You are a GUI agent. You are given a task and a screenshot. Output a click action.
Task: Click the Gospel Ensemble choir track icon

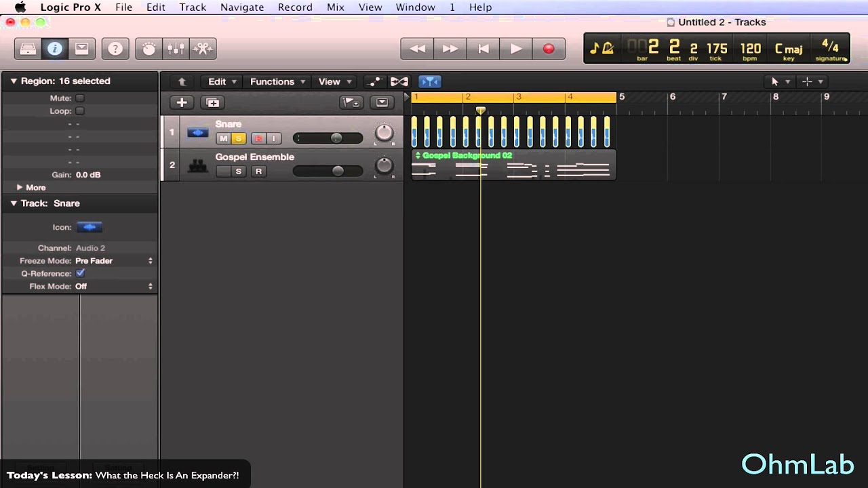(197, 165)
